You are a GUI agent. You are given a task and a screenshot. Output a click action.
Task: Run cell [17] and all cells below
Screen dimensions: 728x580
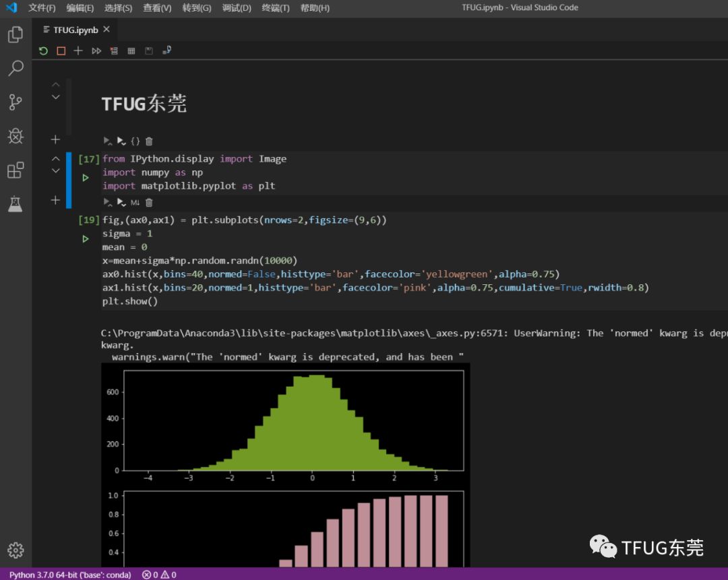121,202
